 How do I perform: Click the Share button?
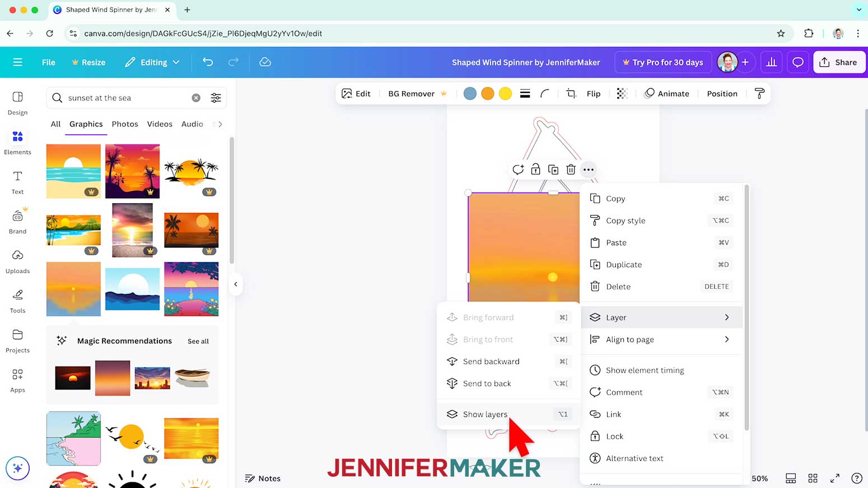(838, 62)
